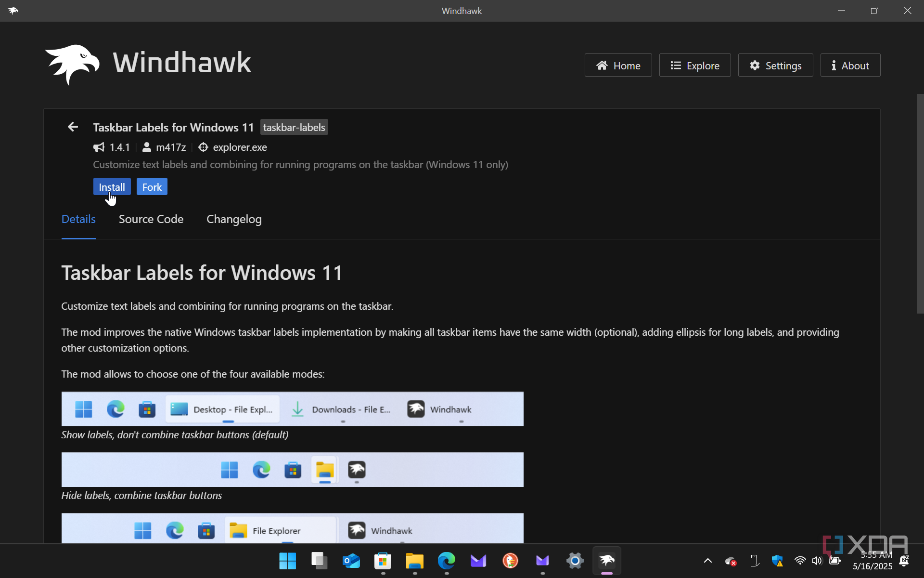Go back using the left arrow icon
The width and height of the screenshot is (924, 578).
pos(73,127)
